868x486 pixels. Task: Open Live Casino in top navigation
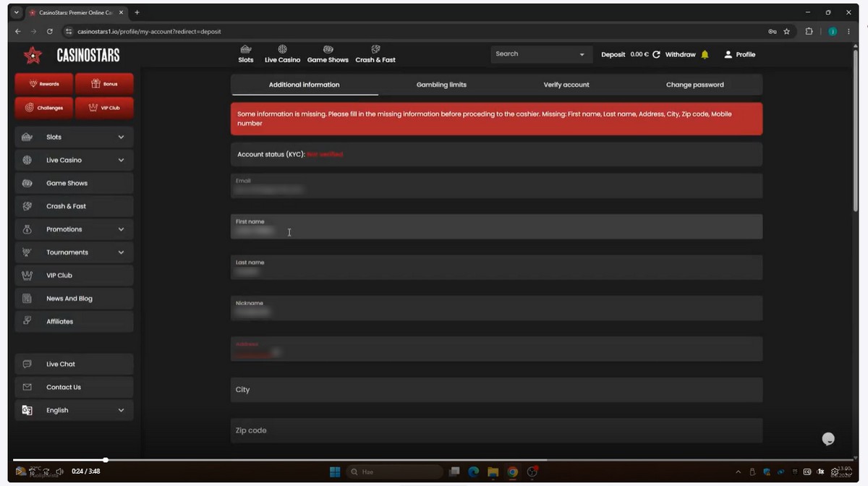[x=282, y=54]
